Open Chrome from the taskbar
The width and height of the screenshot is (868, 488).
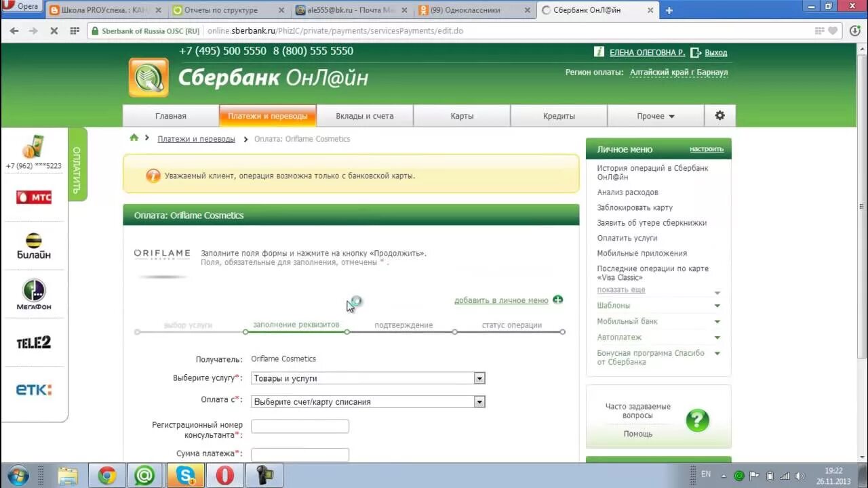coord(106,476)
